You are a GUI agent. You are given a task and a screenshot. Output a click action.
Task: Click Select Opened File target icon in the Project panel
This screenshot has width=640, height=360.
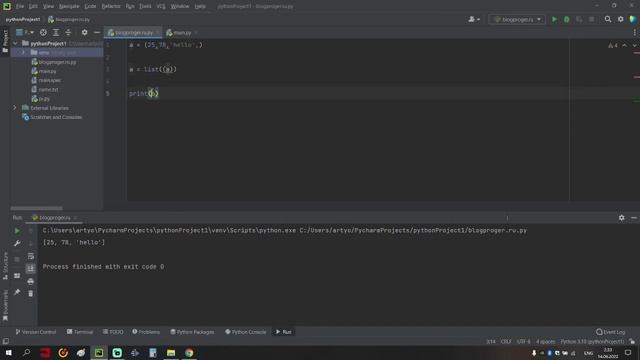pyautogui.click(x=43, y=32)
